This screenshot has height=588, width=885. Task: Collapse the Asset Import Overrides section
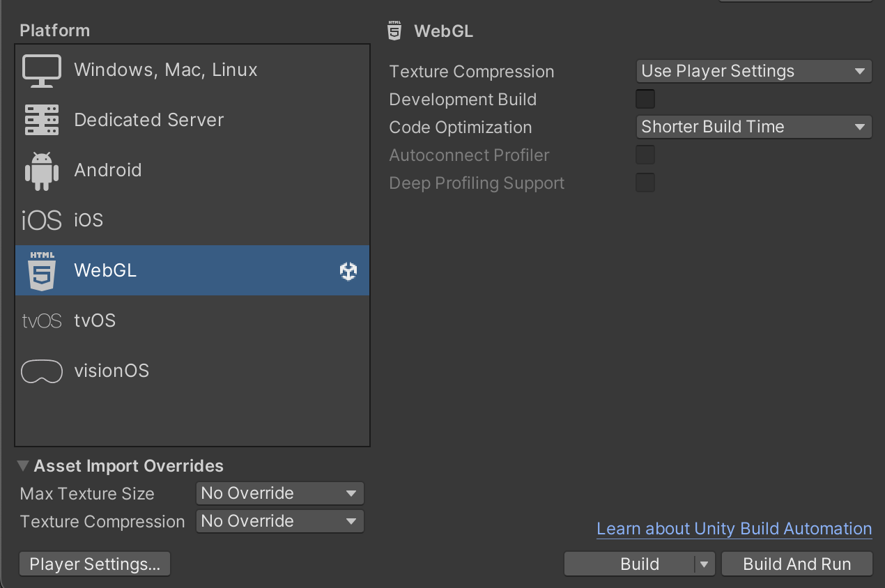(x=22, y=465)
